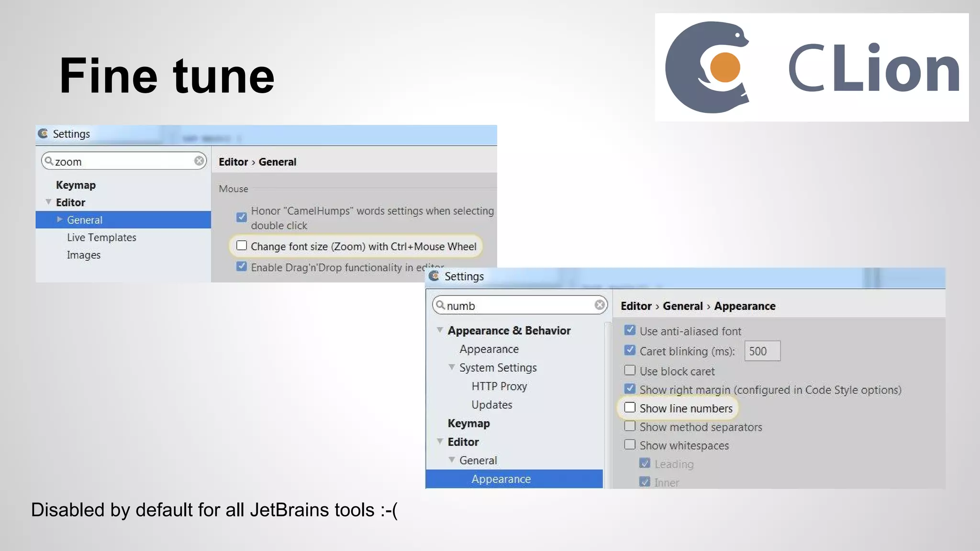Click 'Editor › General › Appearance' breadcrumb
Screen dimensions: 980x551
tap(698, 306)
